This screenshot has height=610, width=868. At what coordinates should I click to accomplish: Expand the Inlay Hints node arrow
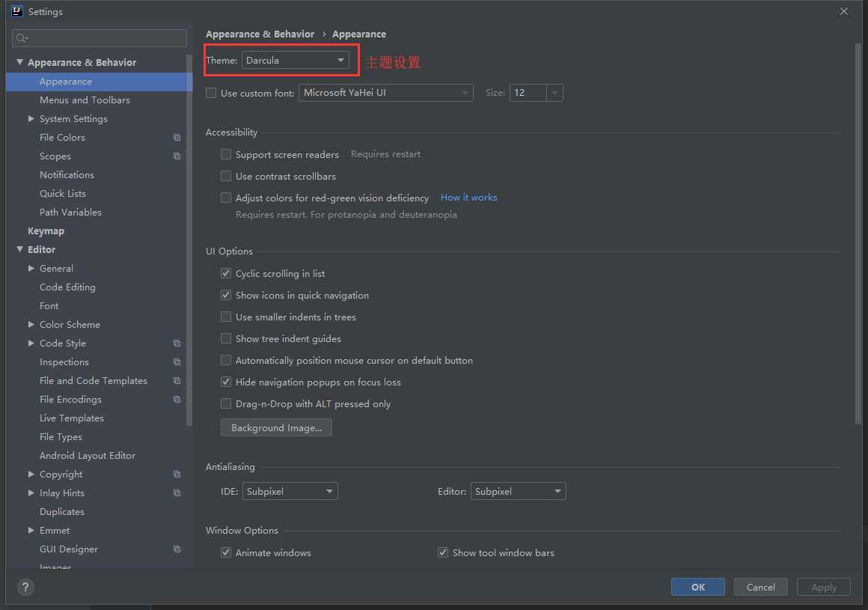tap(31, 492)
